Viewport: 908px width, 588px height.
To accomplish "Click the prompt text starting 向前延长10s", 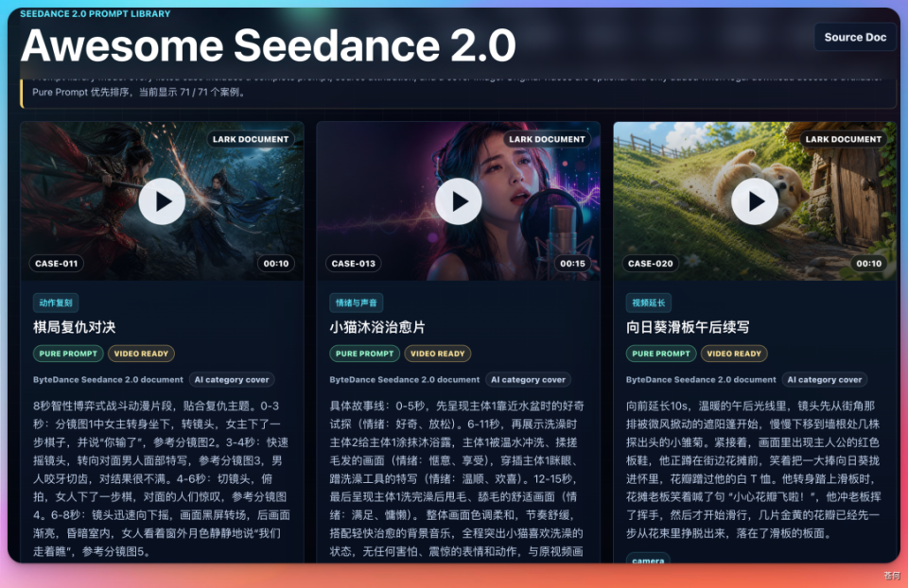I will 754,469.
